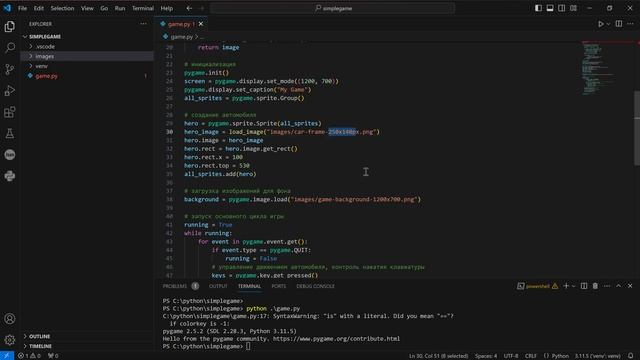Go back with the navigation arrow
640x360 pixels.
[x=189, y=8]
